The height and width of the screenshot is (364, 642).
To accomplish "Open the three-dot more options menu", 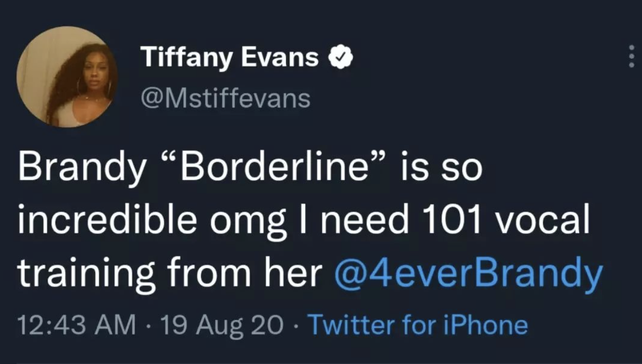I will (x=632, y=57).
